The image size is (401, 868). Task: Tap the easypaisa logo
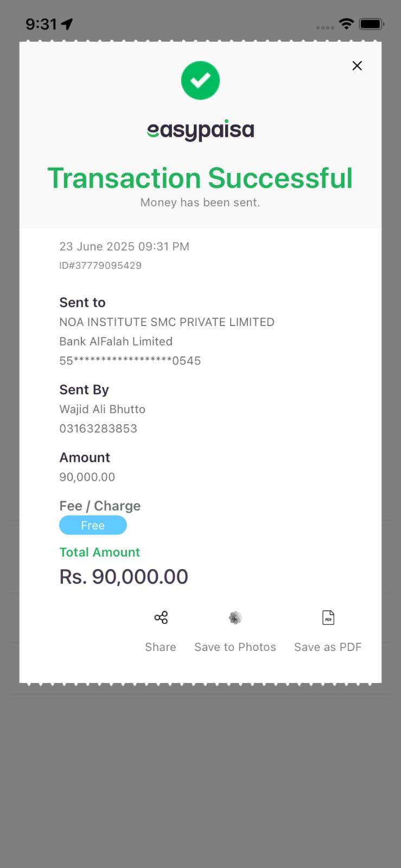[200, 130]
